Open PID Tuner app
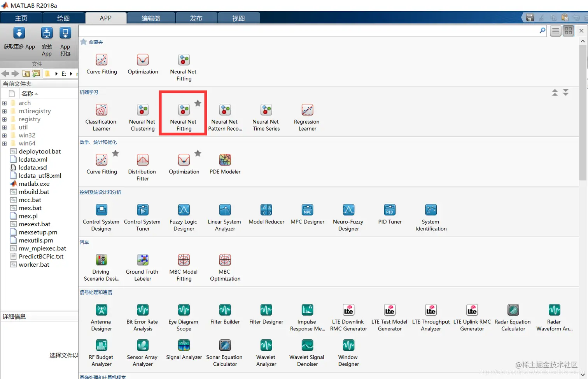Screen dimensions: 588x379 [390, 214]
